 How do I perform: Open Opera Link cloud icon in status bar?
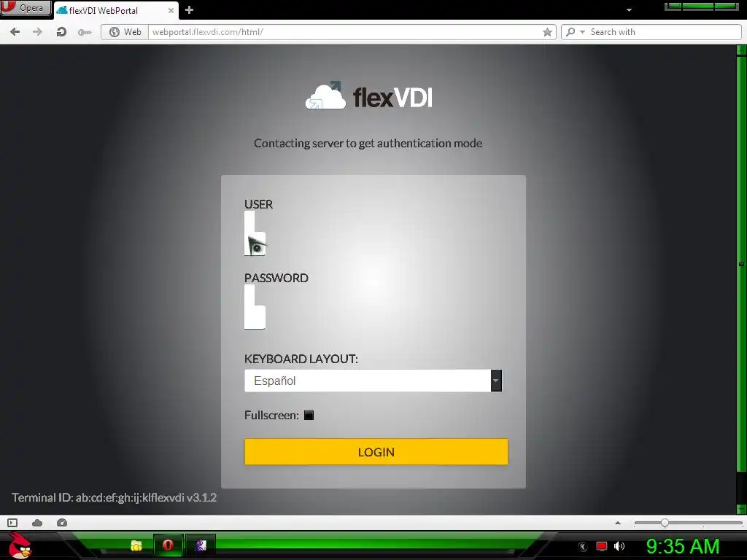(37, 523)
